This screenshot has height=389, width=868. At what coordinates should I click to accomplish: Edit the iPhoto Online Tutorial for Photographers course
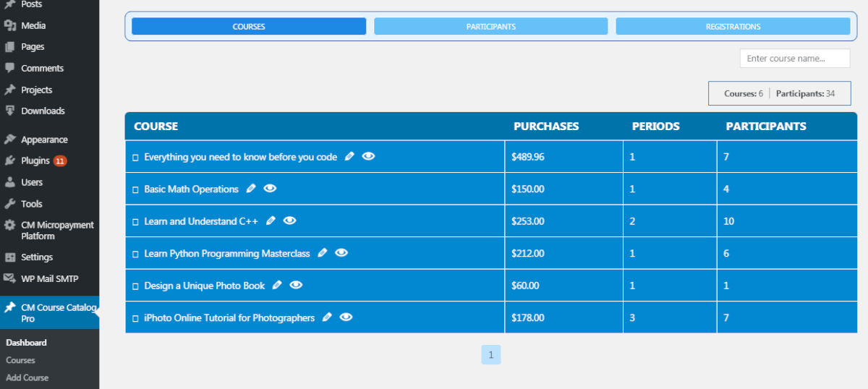coord(327,317)
